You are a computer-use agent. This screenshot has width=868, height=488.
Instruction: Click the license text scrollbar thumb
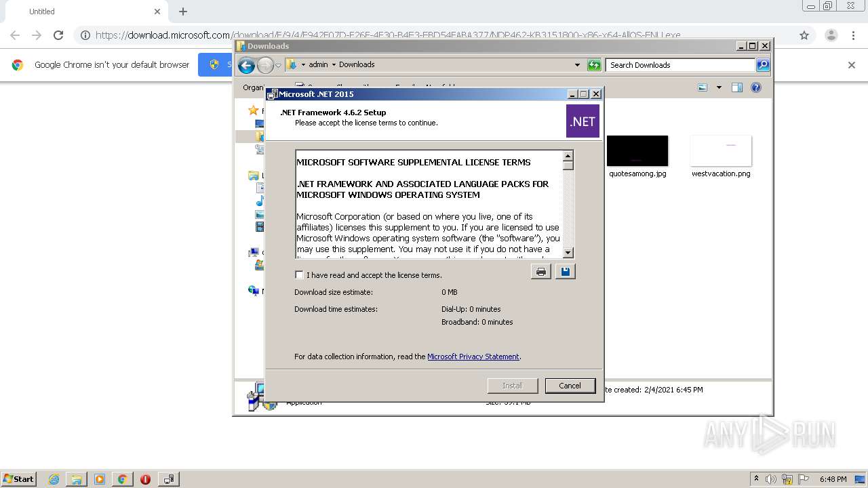pyautogui.click(x=568, y=165)
